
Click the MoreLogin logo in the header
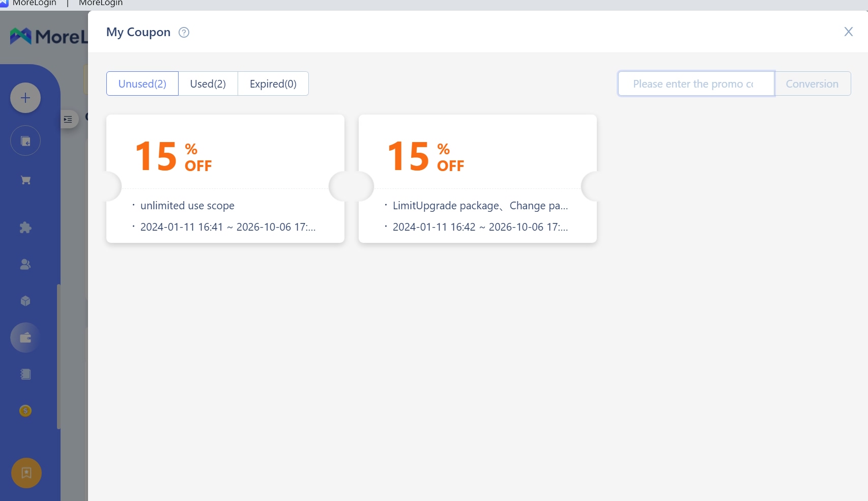[x=48, y=37]
